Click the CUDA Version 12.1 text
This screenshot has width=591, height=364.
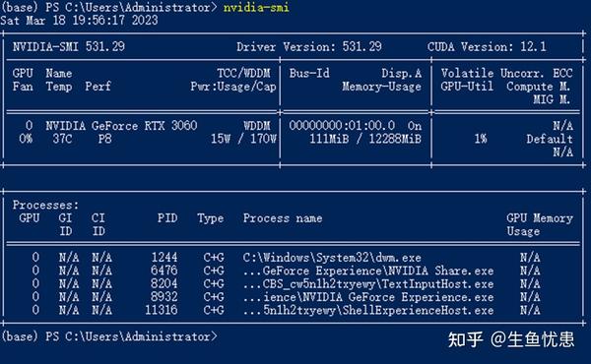point(487,46)
